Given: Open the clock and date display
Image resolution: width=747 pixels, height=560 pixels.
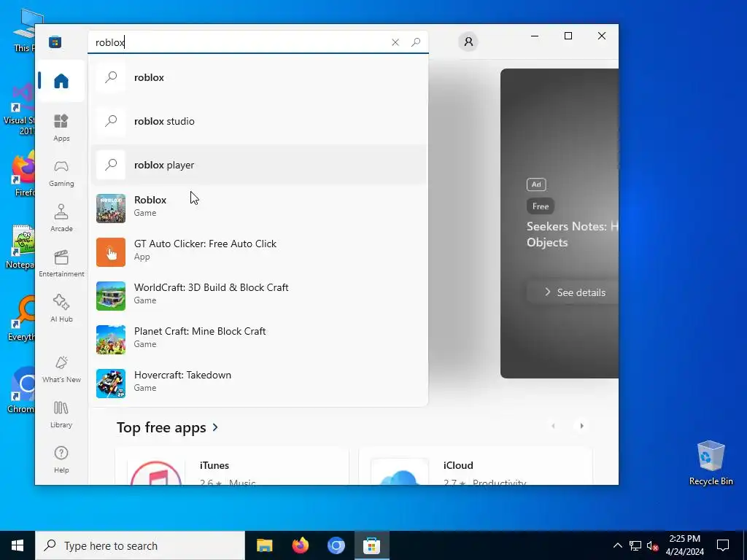Looking at the screenshot, I should pos(684,545).
